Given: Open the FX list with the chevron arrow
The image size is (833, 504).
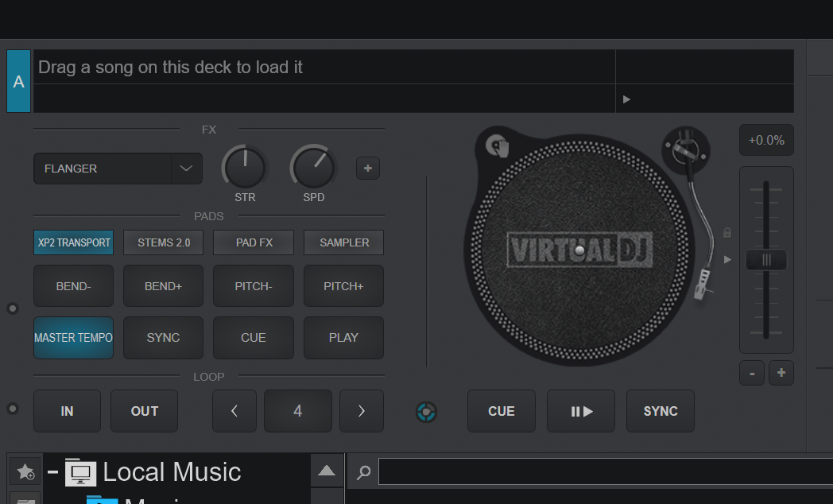Looking at the screenshot, I should (186, 169).
